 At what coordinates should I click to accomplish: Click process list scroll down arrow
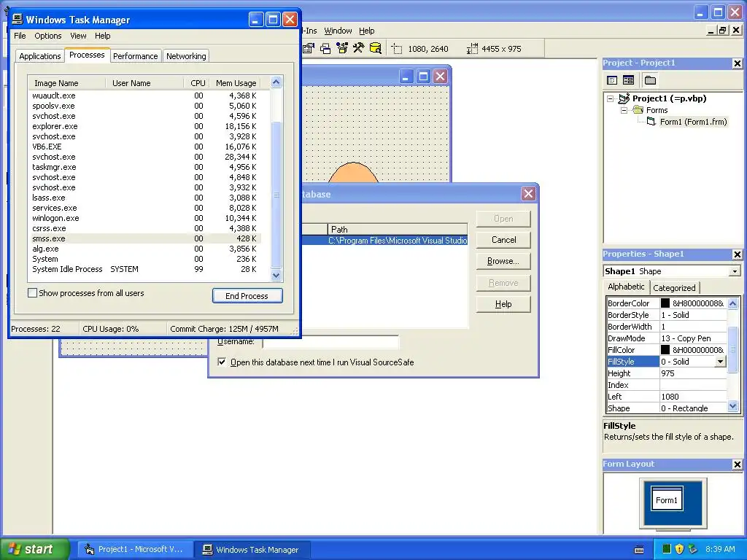pos(276,275)
